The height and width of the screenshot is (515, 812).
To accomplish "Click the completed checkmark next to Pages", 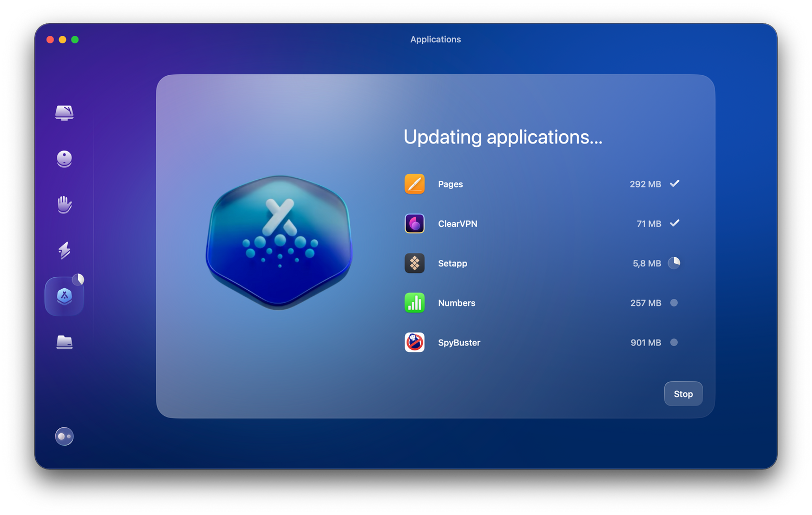I will pyautogui.click(x=675, y=184).
